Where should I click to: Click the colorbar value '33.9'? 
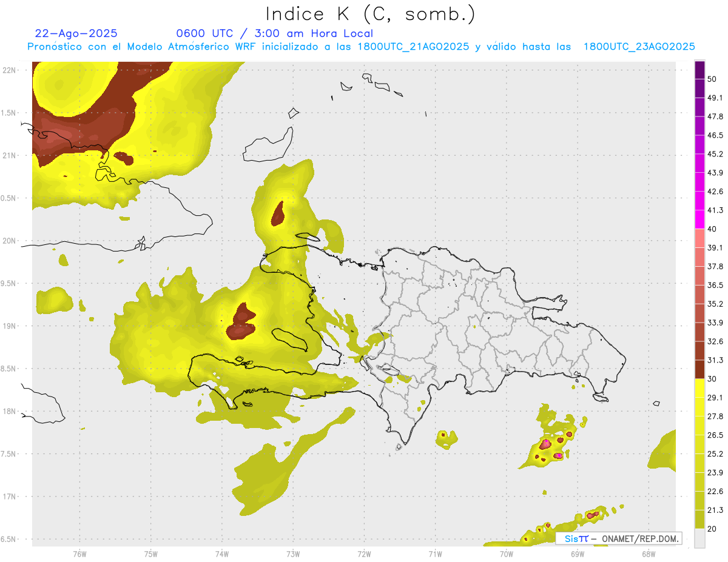(x=715, y=323)
